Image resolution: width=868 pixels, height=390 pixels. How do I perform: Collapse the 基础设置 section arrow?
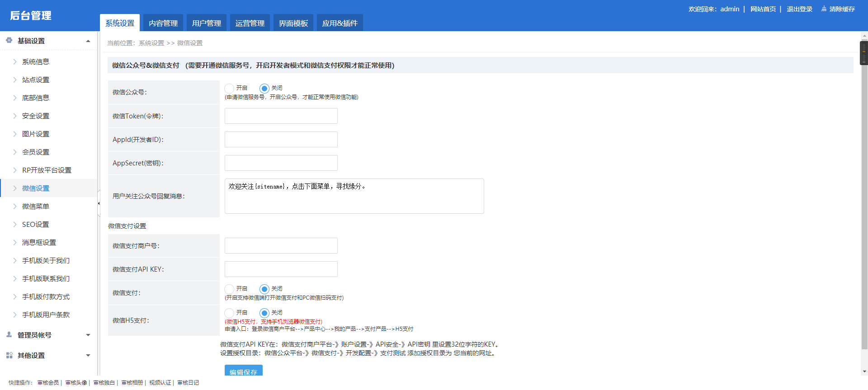pos(88,41)
